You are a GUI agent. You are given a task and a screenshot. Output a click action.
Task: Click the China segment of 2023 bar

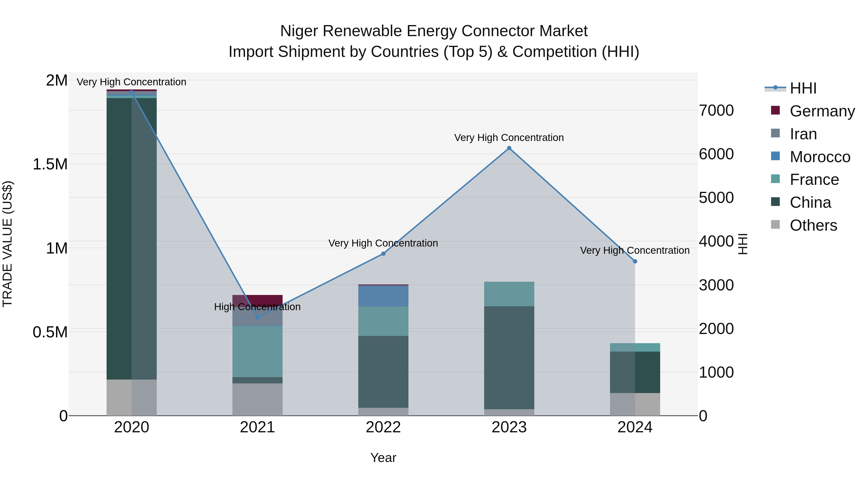(509, 358)
